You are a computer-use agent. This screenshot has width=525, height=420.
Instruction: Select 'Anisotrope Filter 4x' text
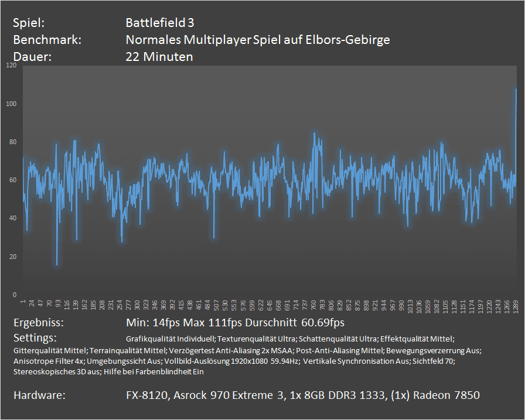pyautogui.click(x=48, y=361)
